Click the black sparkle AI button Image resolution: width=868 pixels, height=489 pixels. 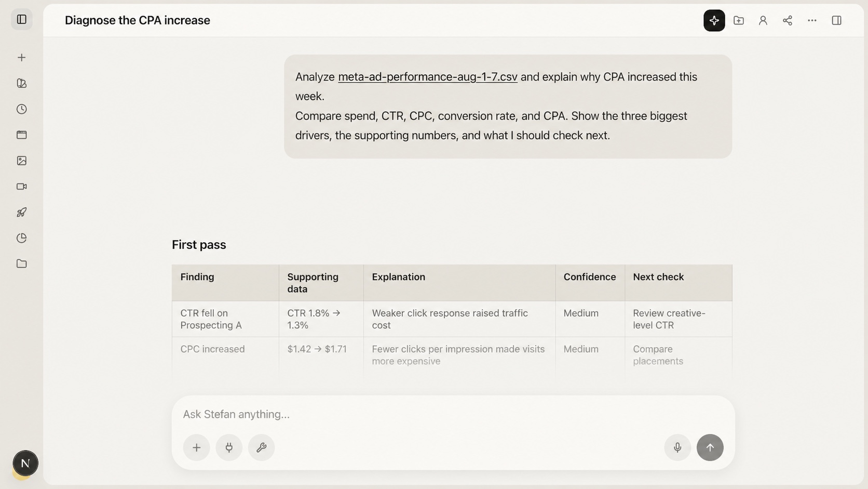[714, 20]
